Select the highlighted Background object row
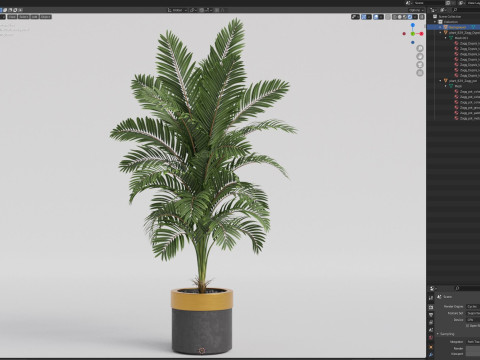Image resolution: width=480 pixels, height=360 pixels. coord(454,27)
